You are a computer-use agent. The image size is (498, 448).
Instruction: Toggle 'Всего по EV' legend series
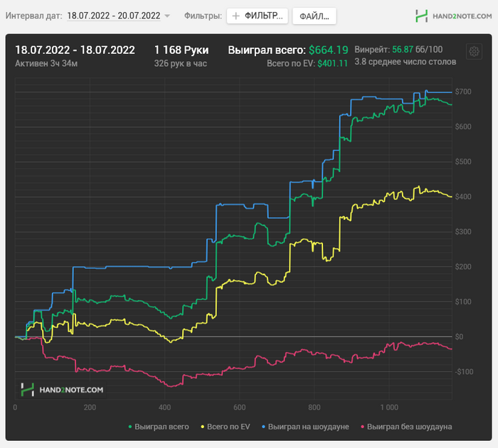coord(226,427)
